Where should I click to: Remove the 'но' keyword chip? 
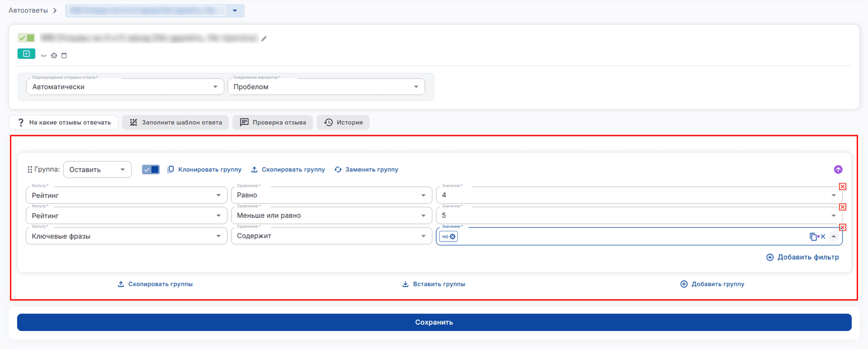[453, 236]
